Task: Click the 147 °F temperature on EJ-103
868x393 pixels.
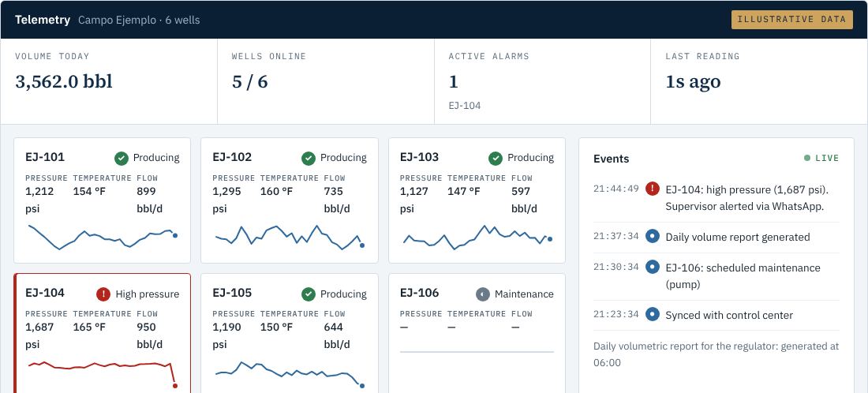Action: (463, 192)
